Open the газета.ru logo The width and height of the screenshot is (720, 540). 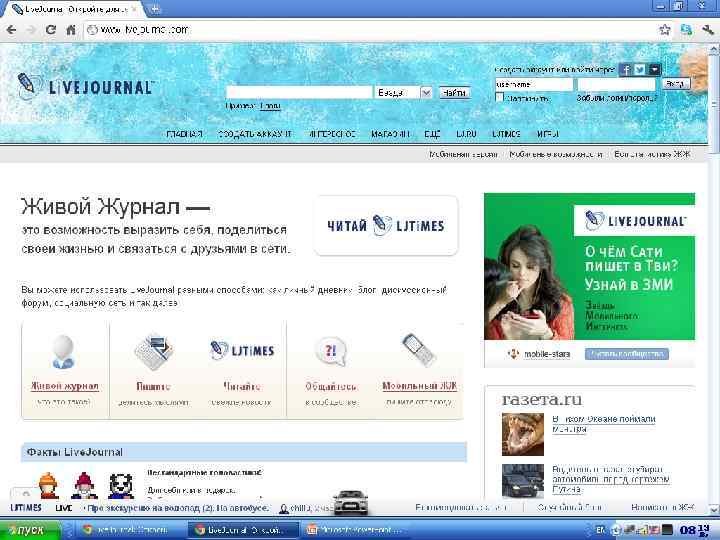click(x=542, y=399)
